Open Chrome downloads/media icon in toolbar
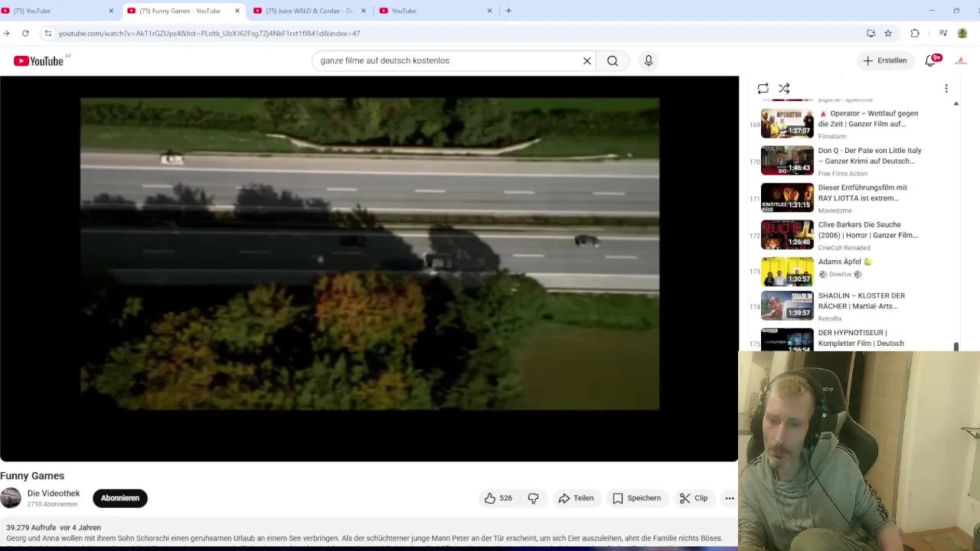The width and height of the screenshot is (980, 551). [x=943, y=33]
